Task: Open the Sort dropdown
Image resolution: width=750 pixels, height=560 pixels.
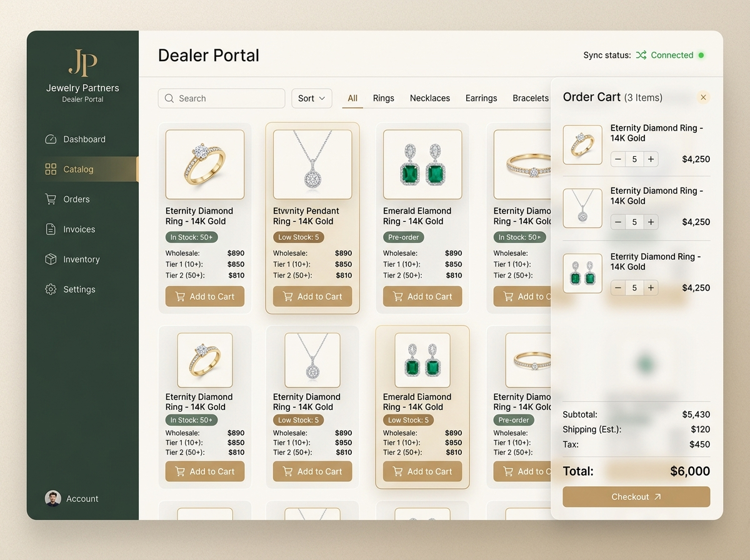Action: [x=312, y=98]
